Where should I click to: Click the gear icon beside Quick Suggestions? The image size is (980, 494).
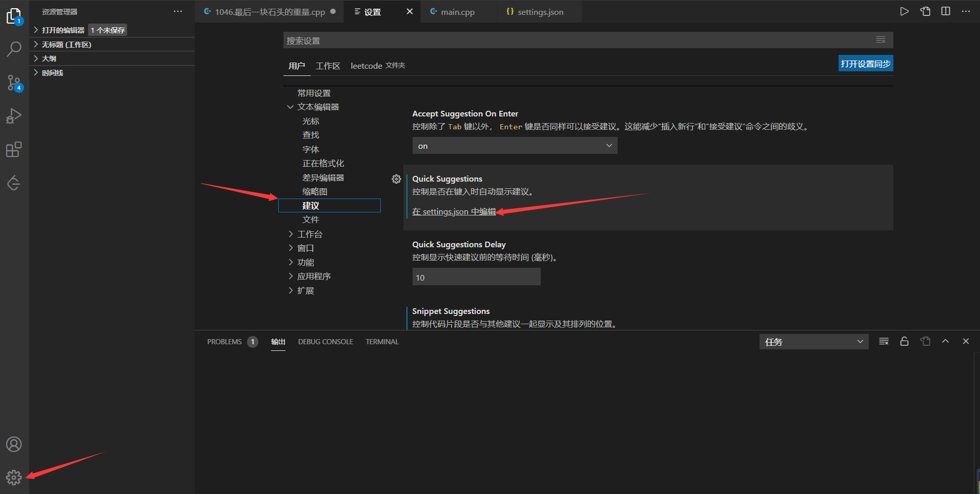click(396, 179)
